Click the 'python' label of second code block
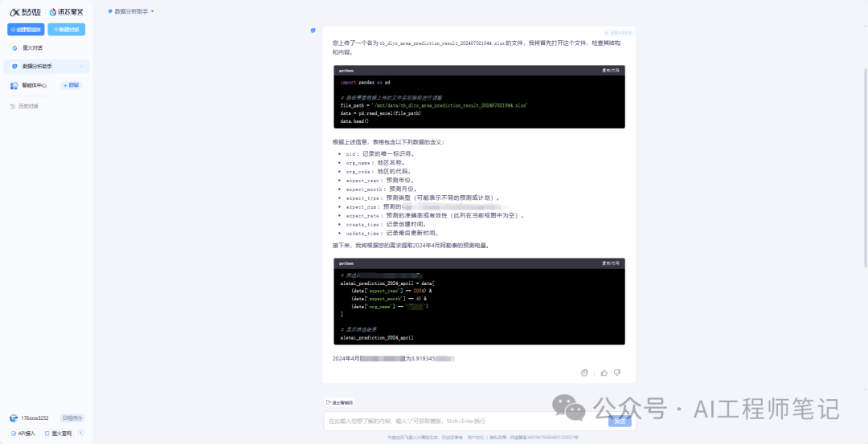The image size is (868, 444). click(346, 263)
